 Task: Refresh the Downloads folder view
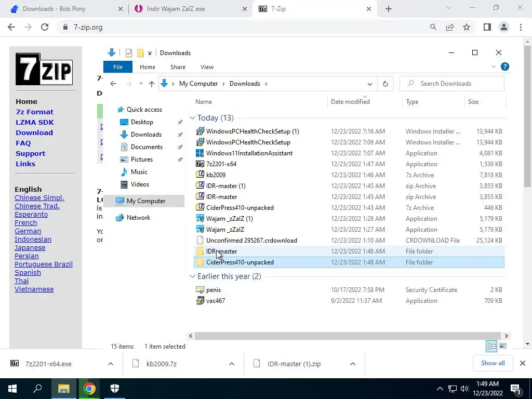click(x=385, y=84)
